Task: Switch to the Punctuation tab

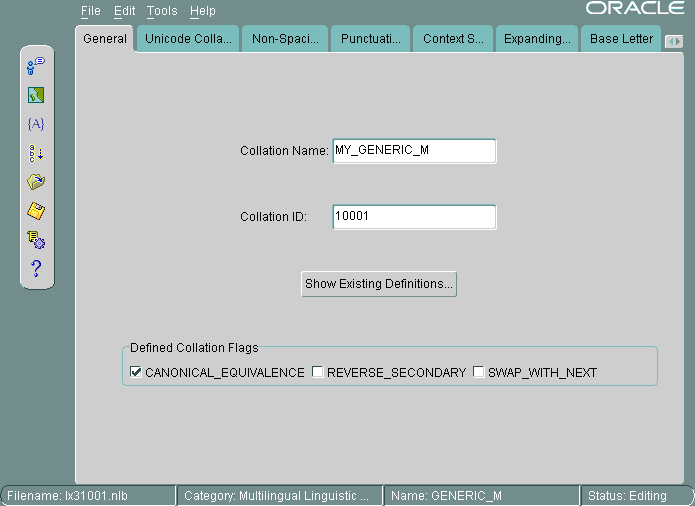Action: pyautogui.click(x=369, y=39)
